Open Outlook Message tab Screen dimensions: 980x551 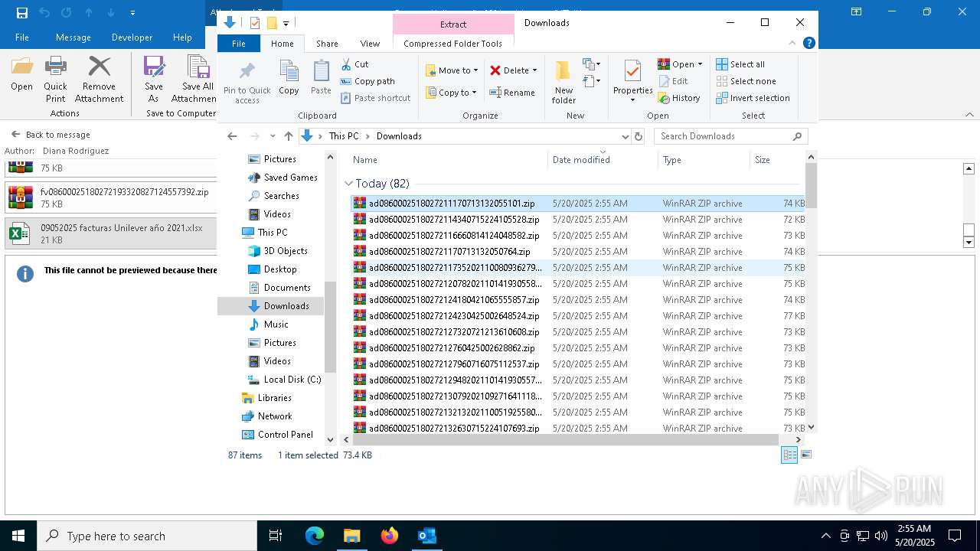(73, 37)
